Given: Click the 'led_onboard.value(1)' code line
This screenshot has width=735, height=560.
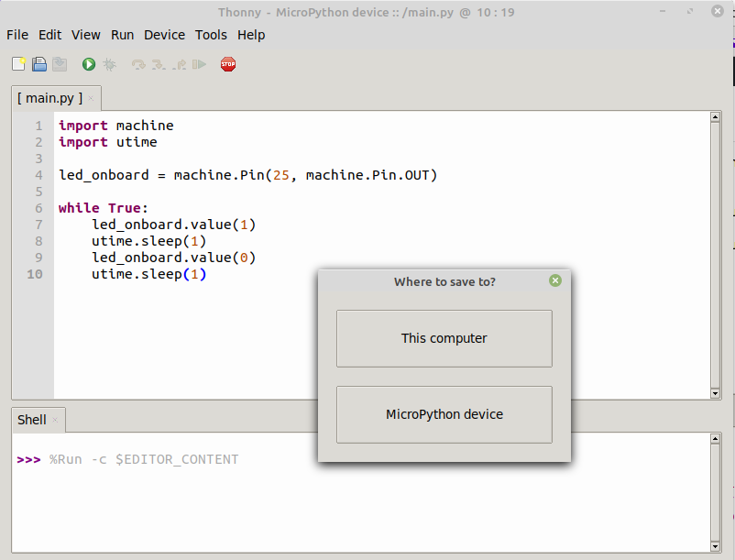Looking at the screenshot, I should [173, 225].
